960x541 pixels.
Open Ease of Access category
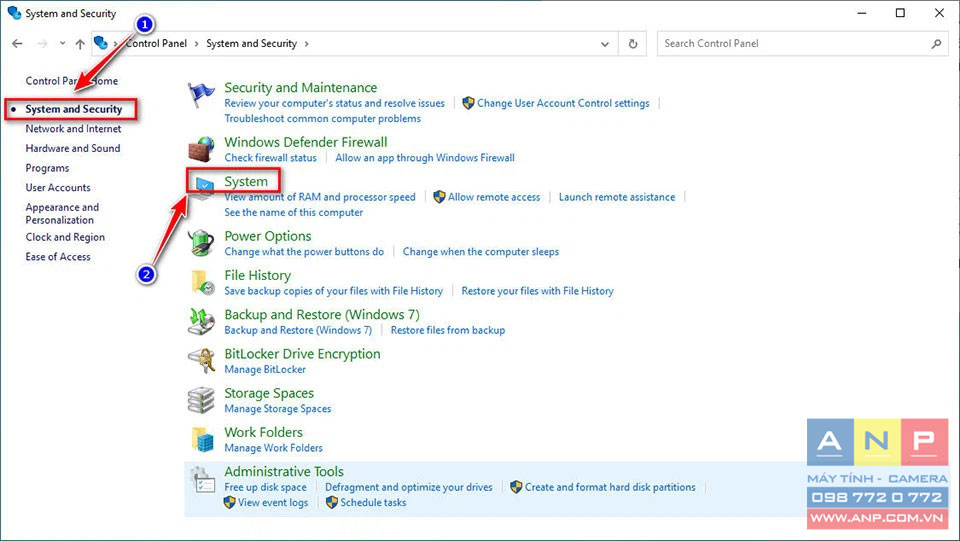pyautogui.click(x=58, y=256)
